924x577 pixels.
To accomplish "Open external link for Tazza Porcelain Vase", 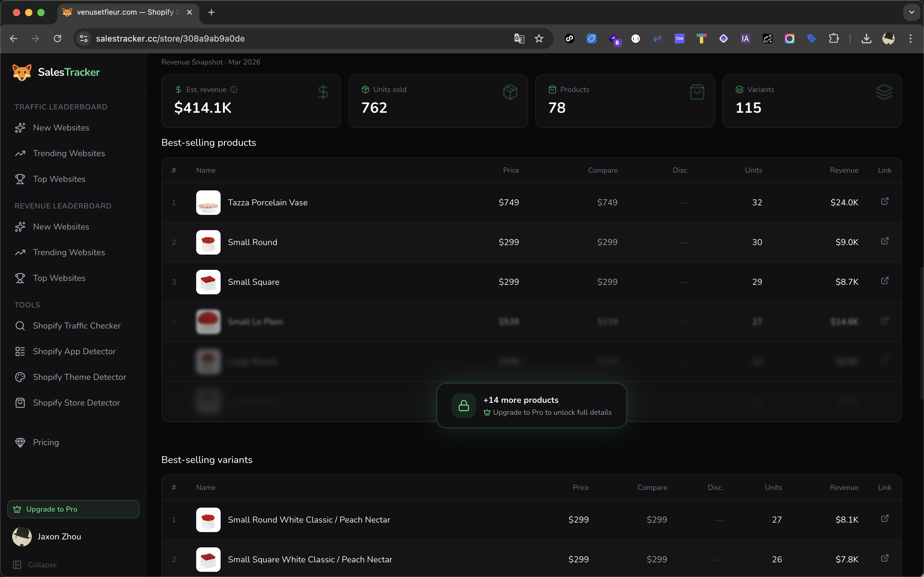I will click(884, 201).
